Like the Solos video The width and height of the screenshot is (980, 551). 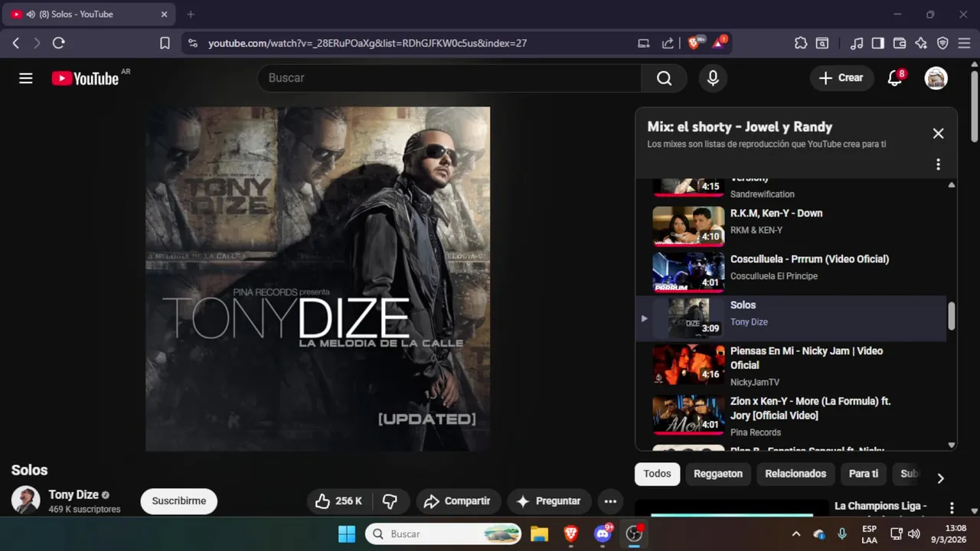pos(339,501)
